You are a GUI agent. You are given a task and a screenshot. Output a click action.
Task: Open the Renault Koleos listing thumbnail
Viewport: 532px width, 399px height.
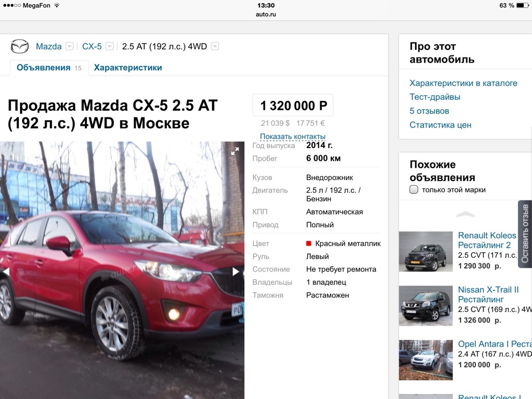click(x=426, y=252)
